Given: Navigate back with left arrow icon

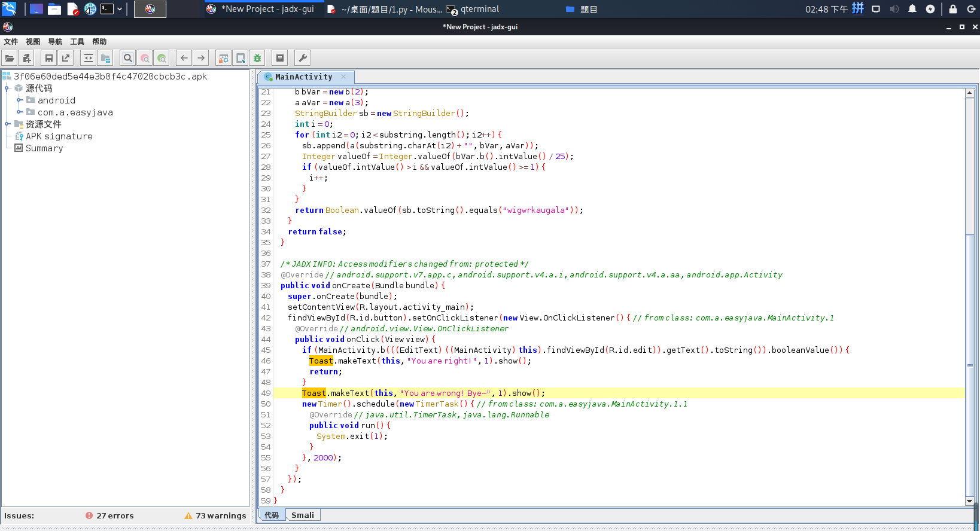Looking at the screenshot, I should point(184,58).
